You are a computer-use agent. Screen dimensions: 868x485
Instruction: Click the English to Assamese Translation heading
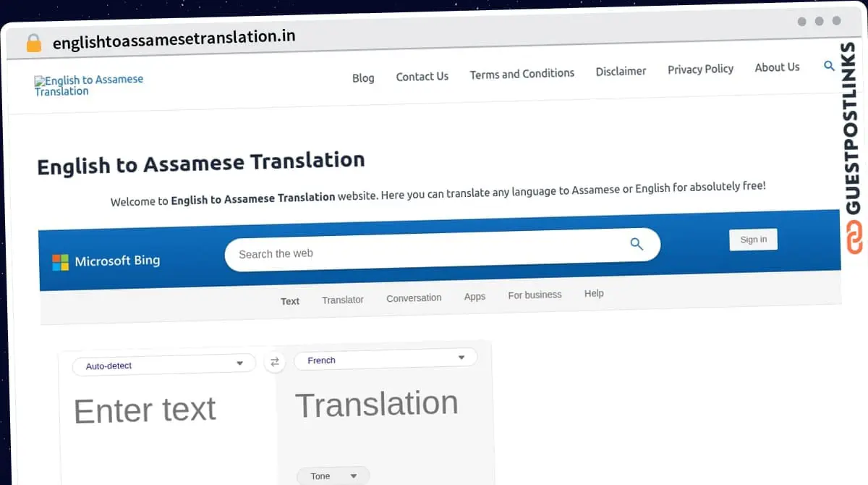pyautogui.click(x=200, y=164)
